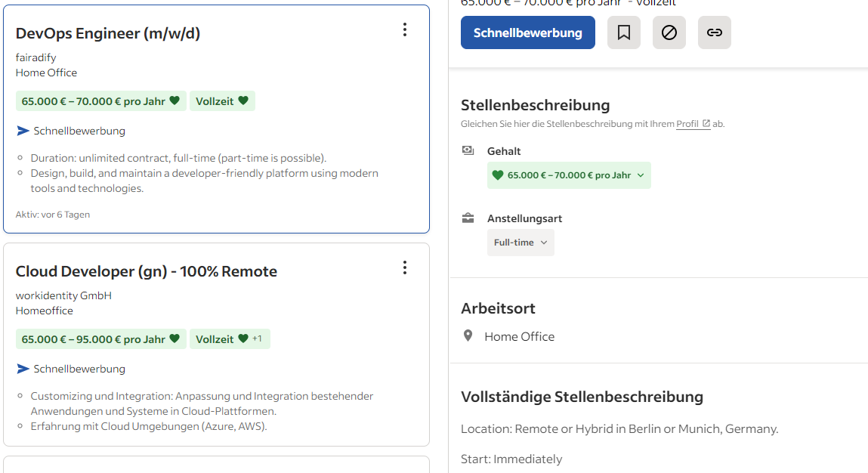Expand the Full-time Anstellungsart dropdown

(520, 243)
